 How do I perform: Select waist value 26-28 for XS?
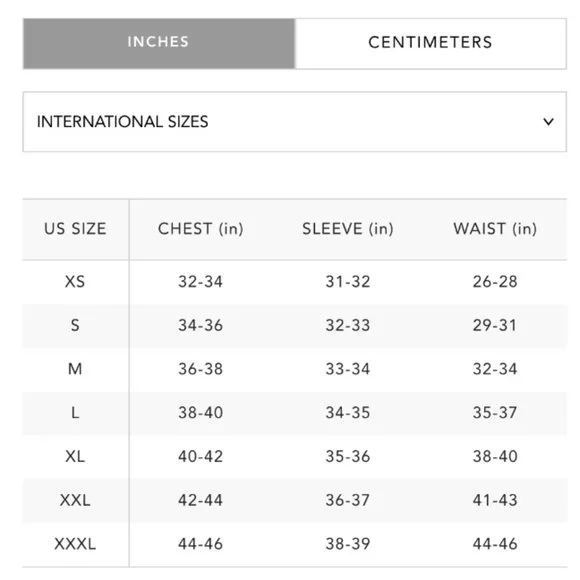(x=495, y=282)
